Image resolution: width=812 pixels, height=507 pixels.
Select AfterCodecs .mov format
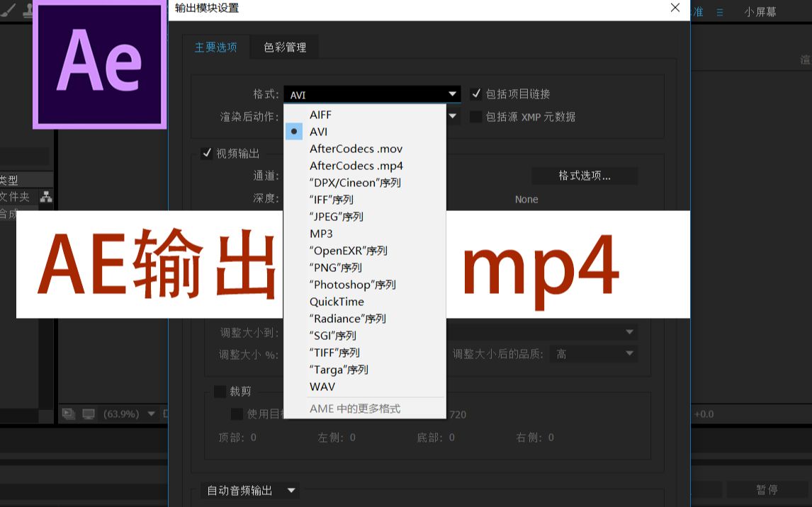365,149
